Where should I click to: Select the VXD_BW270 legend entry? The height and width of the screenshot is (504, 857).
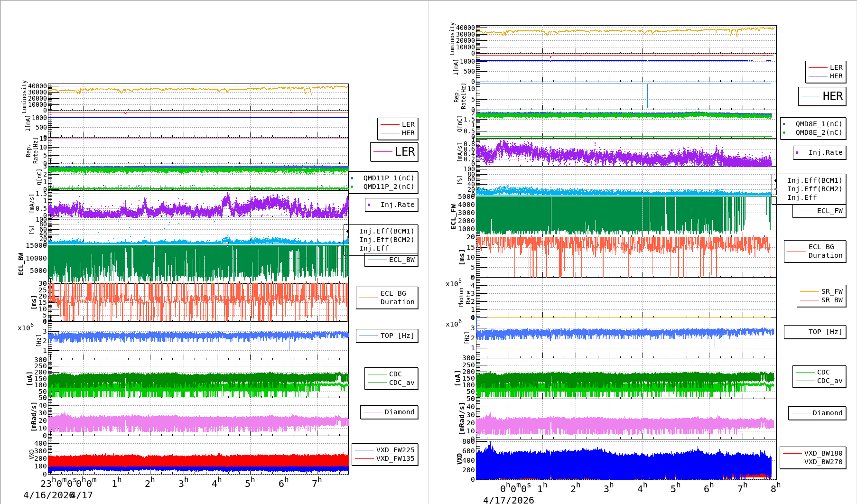click(x=823, y=462)
